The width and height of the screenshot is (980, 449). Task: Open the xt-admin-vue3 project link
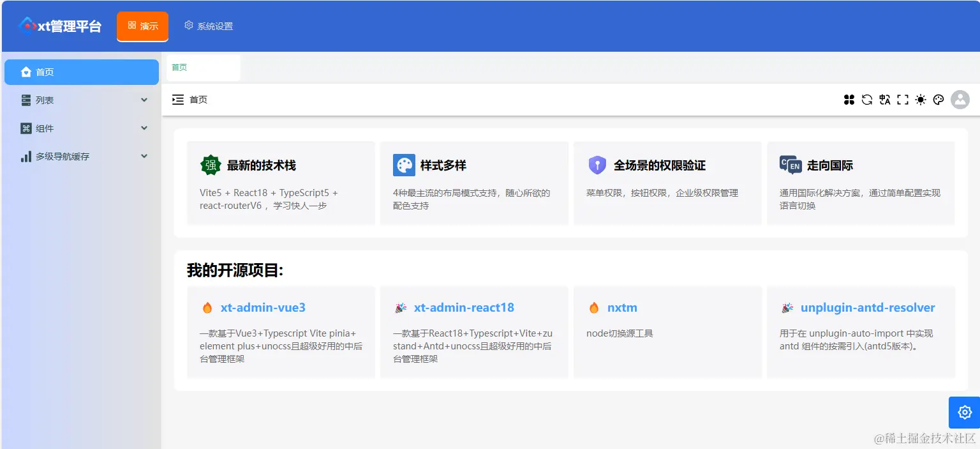click(x=263, y=308)
